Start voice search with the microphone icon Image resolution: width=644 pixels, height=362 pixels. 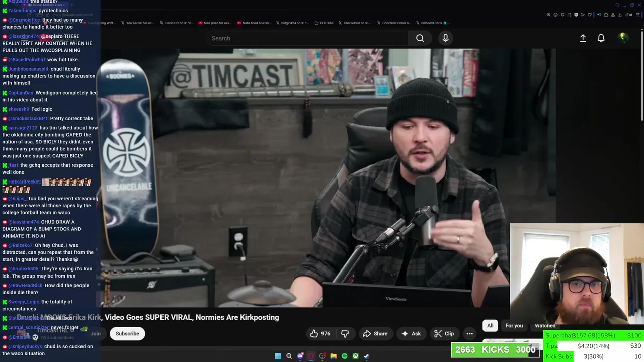point(445,38)
